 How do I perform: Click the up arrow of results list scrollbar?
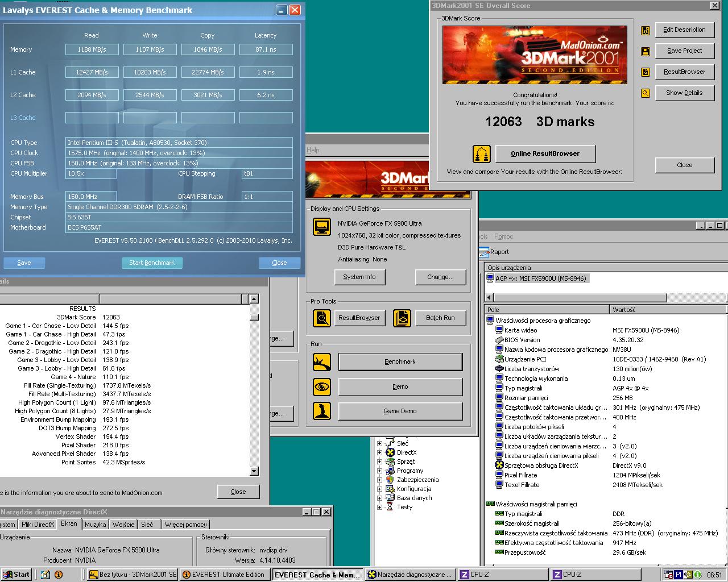coord(254,299)
